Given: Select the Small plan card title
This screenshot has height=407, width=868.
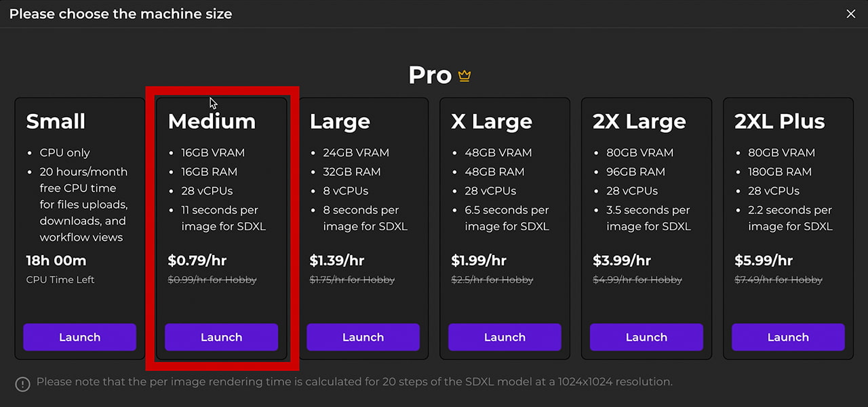Looking at the screenshot, I should 56,121.
